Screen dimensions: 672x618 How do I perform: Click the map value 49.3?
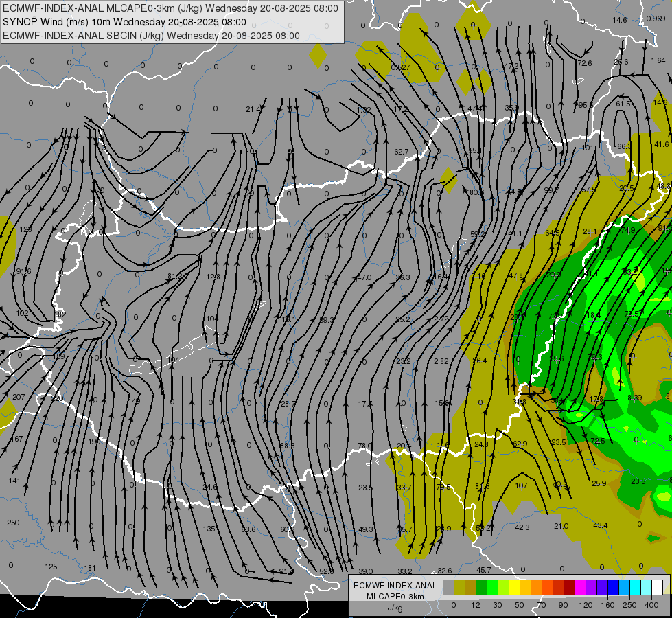tap(366, 529)
